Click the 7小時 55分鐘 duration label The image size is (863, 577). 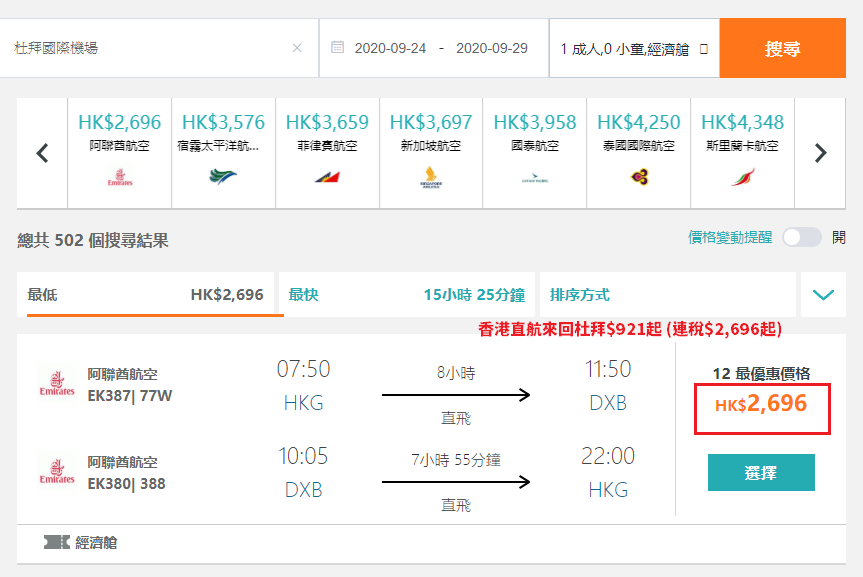tap(456, 460)
